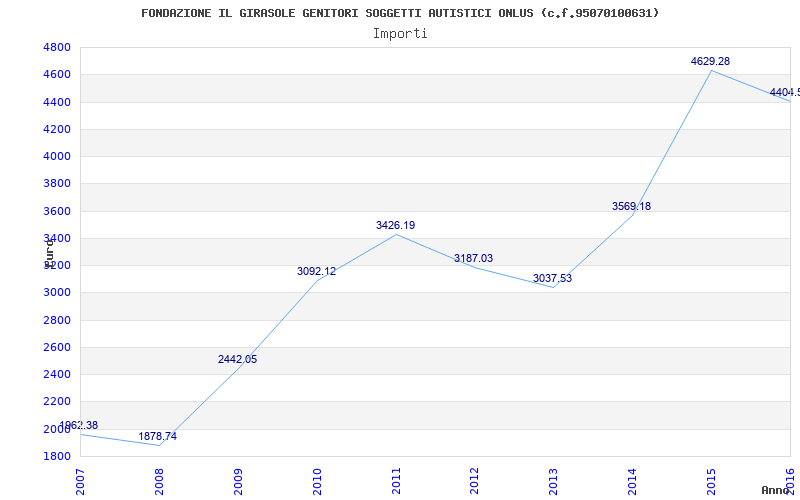Click x-axis year 2012
Viewport: 800px width, 500px height.
click(474, 482)
